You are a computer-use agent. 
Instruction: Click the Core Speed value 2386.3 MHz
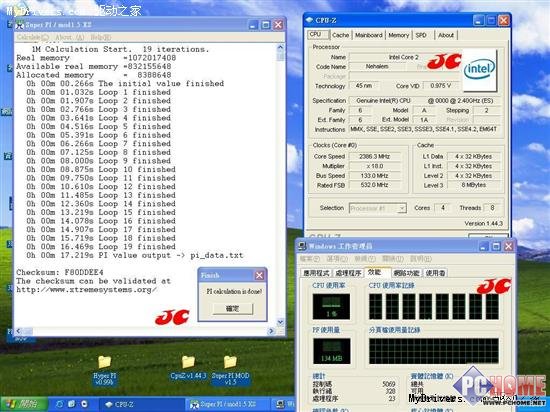pyautogui.click(x=374, y=156)
